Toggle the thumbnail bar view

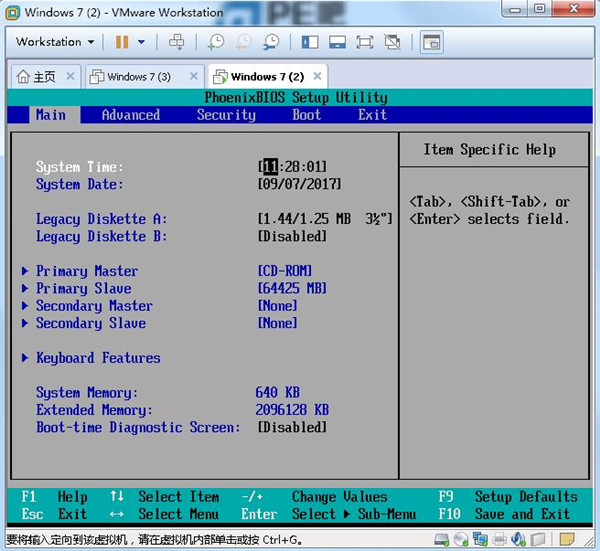click(x=337, y=42)
